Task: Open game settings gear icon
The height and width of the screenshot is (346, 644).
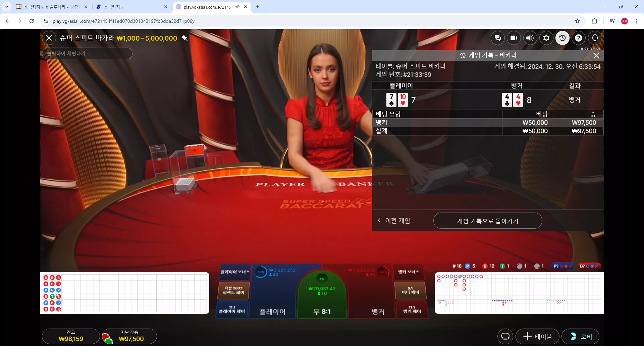Action: tap(546, 38)
